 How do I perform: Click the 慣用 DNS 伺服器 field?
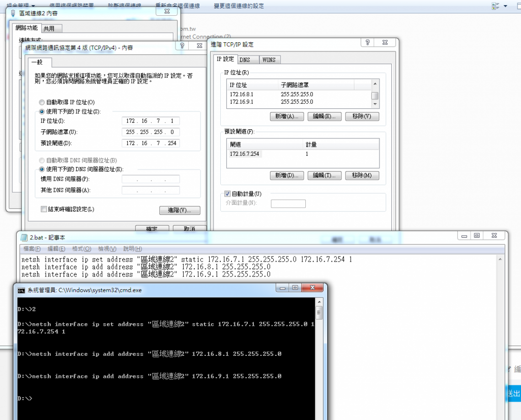click(151, 179)
